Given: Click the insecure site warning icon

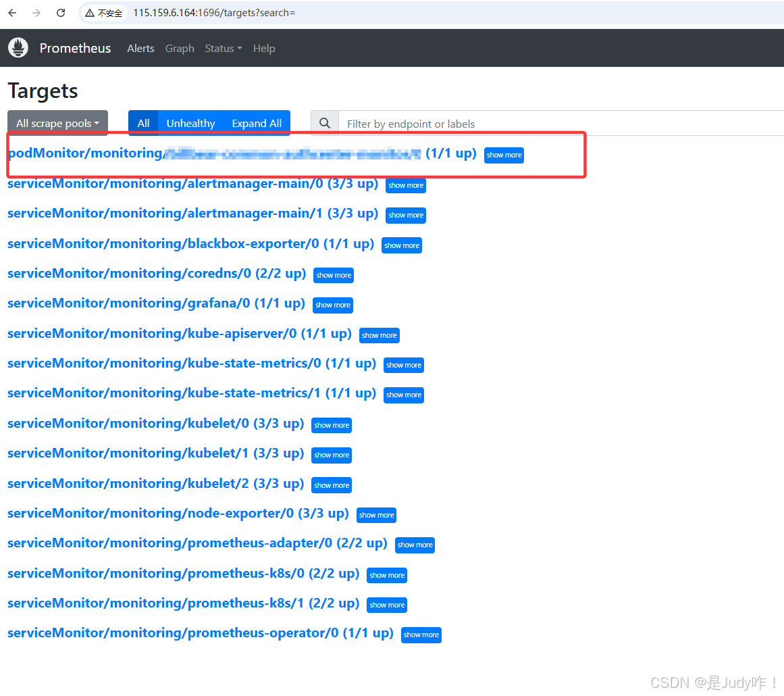Looking at the screenshot, I should [90, 13].
